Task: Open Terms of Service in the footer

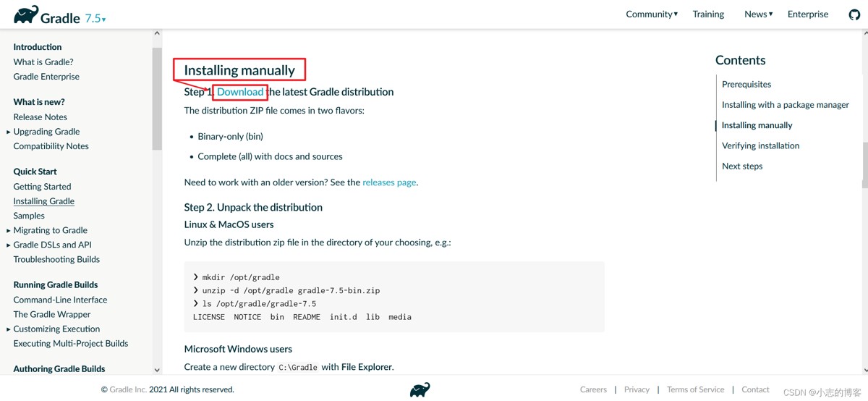Action: [x=695, y=389]
